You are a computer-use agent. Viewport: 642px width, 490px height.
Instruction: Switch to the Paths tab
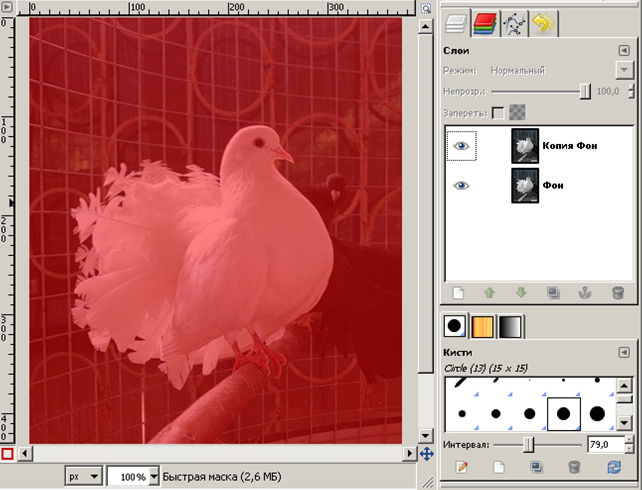tap(514, 23)
